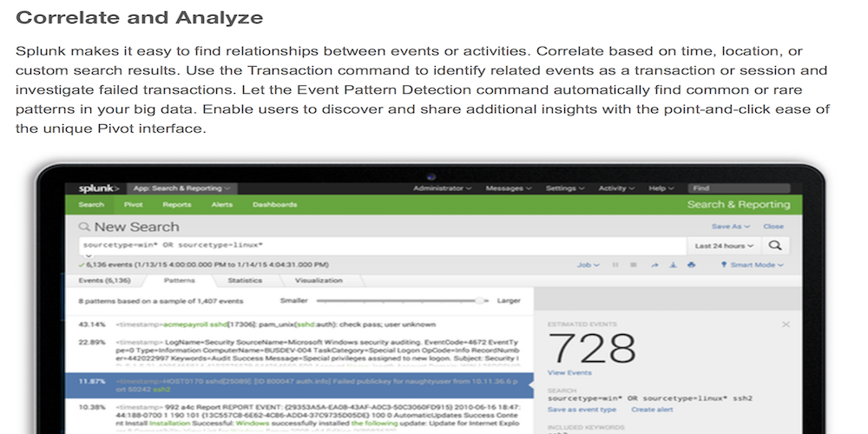The image size is (868, 434).
Task: Click the 8 patterns sample summary text
Action: click(x=161, y=301)
